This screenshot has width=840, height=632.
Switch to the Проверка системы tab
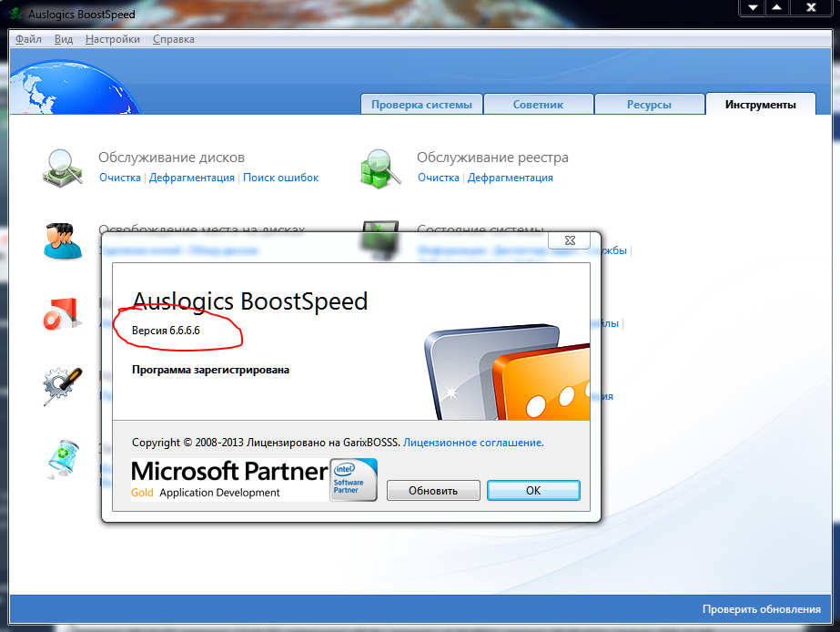pos(421,105)
